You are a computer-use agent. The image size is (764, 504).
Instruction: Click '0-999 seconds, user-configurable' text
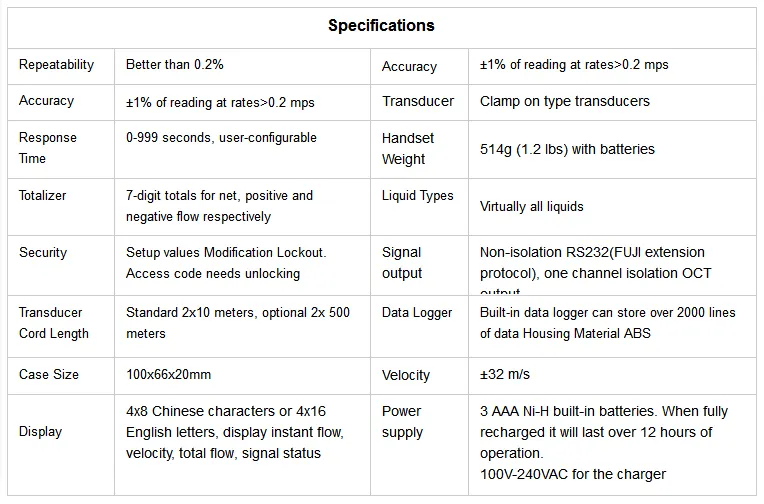point(221,138)
